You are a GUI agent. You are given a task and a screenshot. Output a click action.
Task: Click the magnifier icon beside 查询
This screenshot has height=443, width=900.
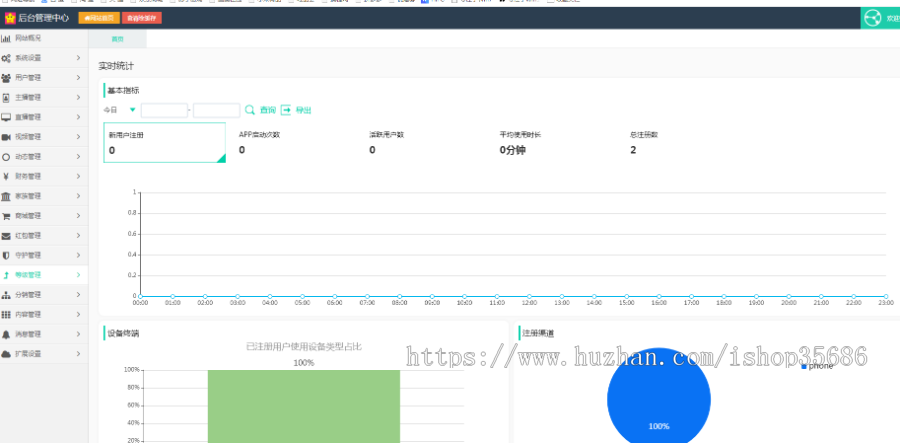[x=250, y=110]
